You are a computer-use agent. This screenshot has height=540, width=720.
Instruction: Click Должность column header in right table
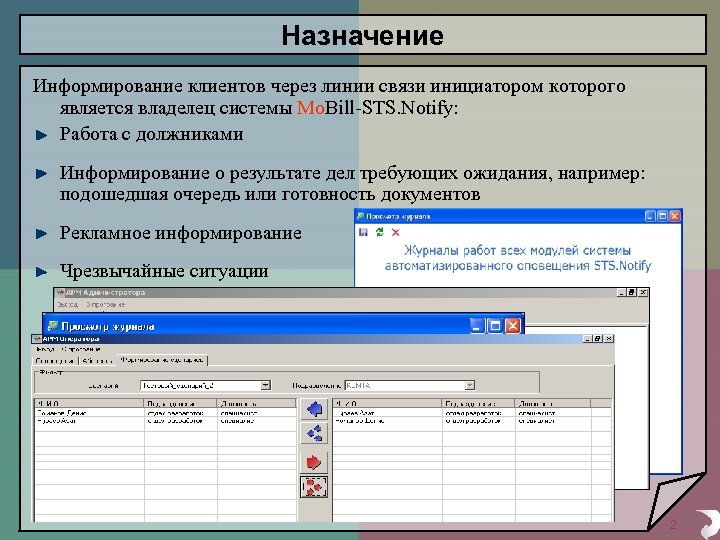click(552, 403)
